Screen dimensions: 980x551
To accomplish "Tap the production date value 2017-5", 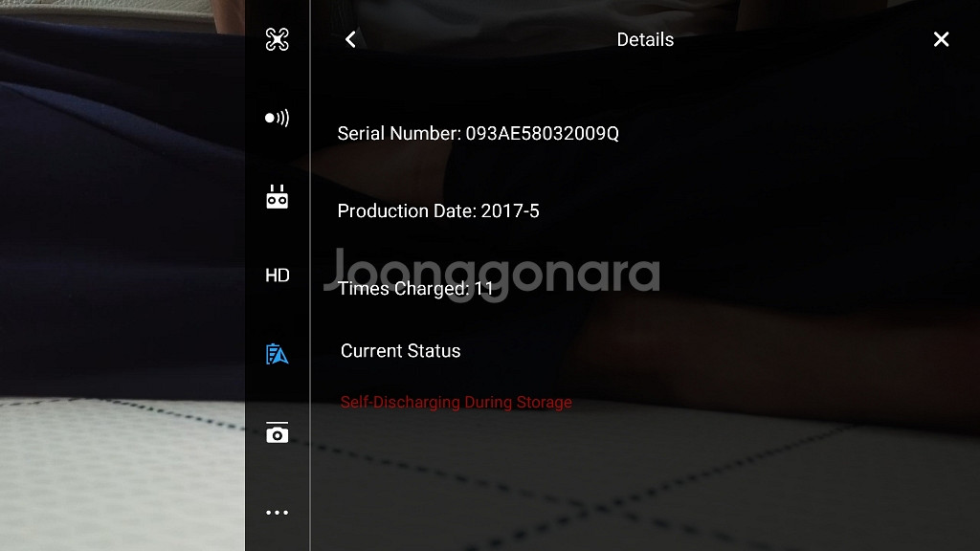I will click(x=510, y=211).
